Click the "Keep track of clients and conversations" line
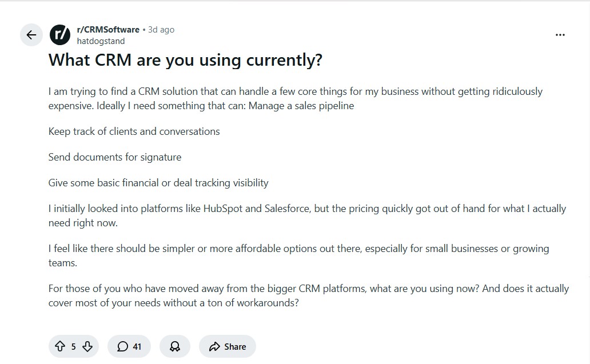590x364 pixels. [134, 131]
